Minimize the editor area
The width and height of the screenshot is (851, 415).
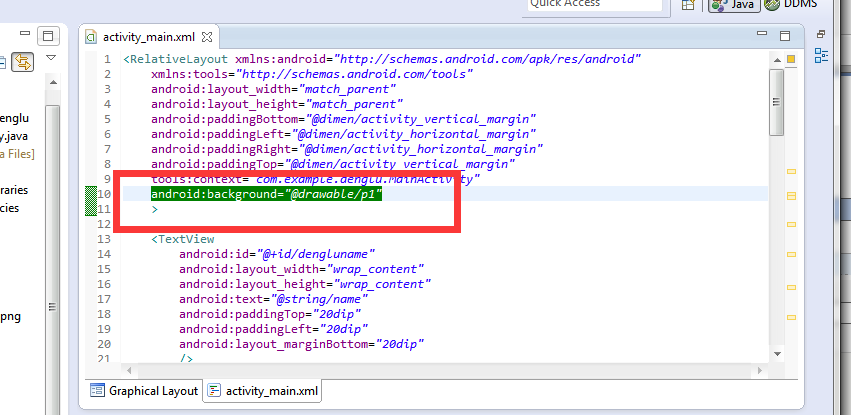click(762, 34)
